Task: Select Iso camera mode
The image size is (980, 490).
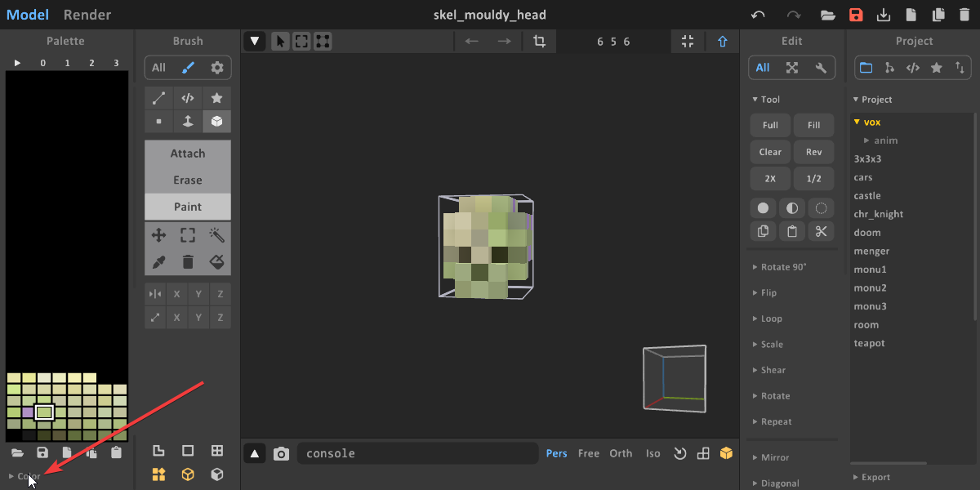Action: pyautogui.click(x=653, y=453)
